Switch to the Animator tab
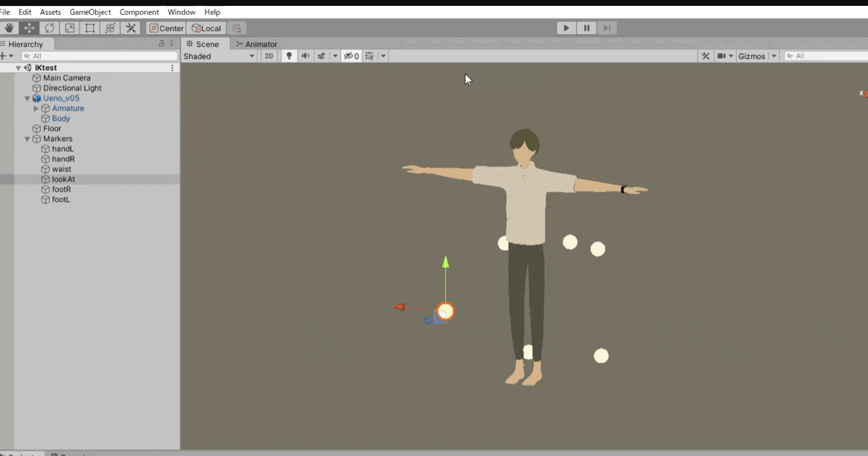Screen dimensions: 868x456 [x=257, y=44]
